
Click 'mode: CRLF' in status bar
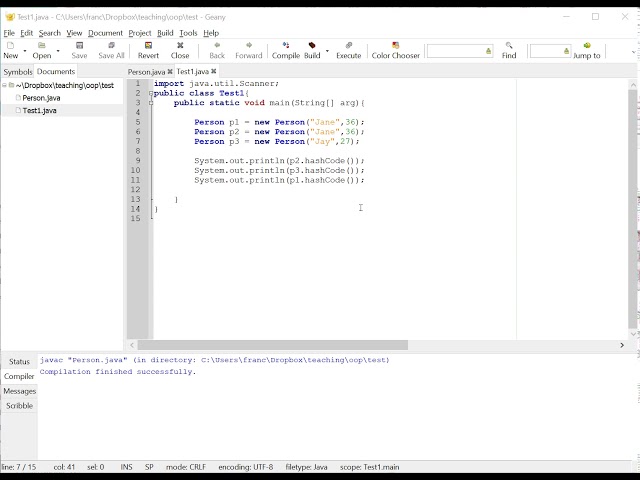(186, 467)
